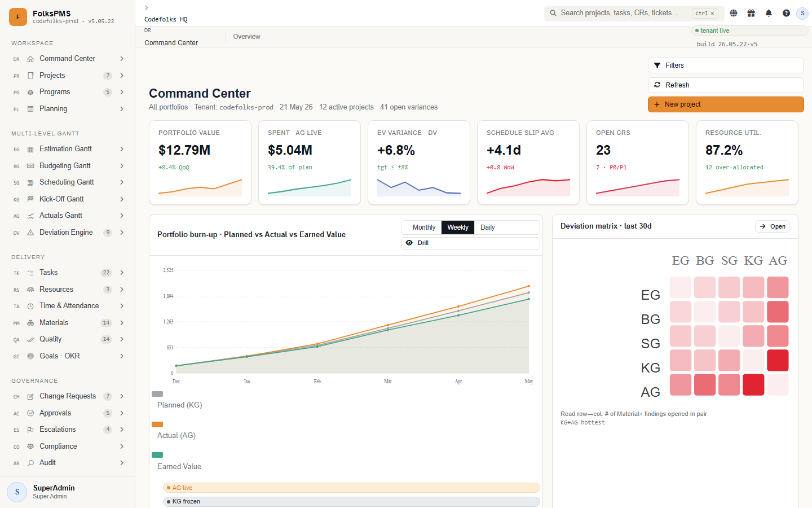Click the Projects icon in sidebar
This screenshot has height=508, width=812.
(x=30, y=76)
